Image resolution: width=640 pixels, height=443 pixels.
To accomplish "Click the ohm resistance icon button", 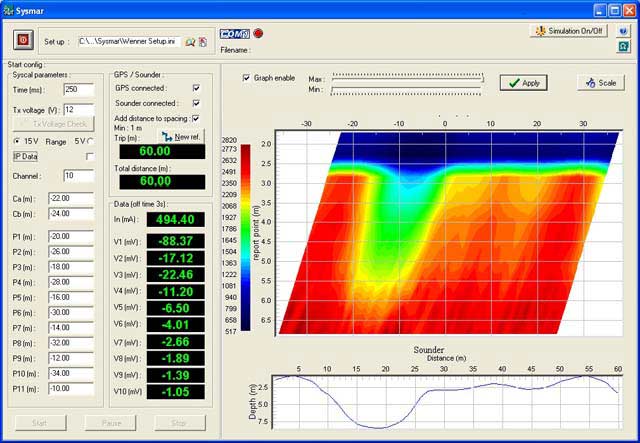I will tap(623, 46).
